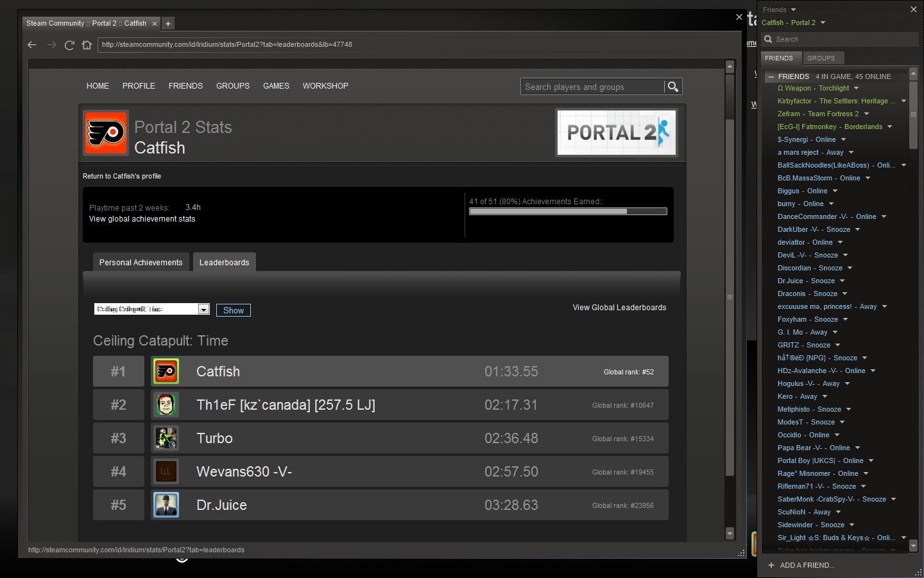The height and width of the screenshot is (578, 924).
Task: Open Catfish status dropdown in Friends window
Action: click(x=823, y=22)
